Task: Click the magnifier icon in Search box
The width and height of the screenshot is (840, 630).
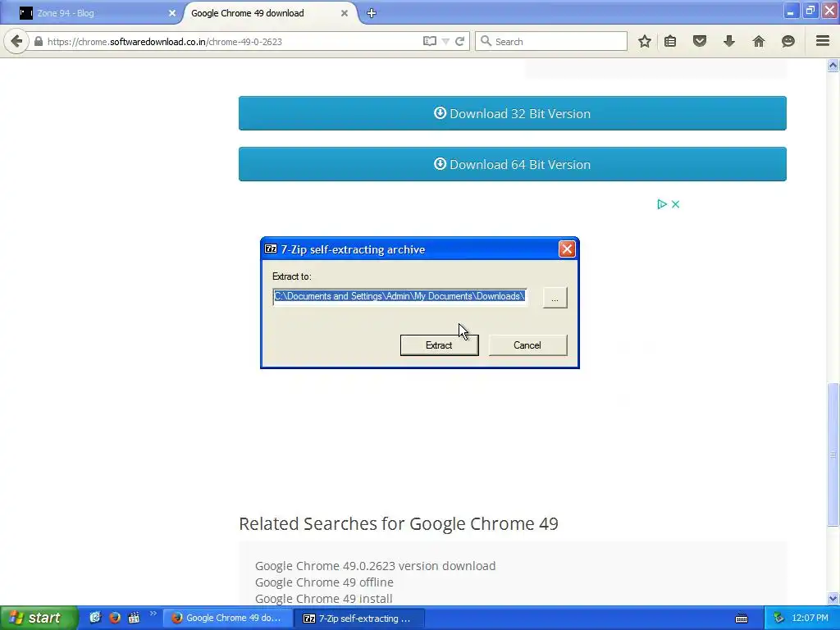Action: [x=486, y=41]
